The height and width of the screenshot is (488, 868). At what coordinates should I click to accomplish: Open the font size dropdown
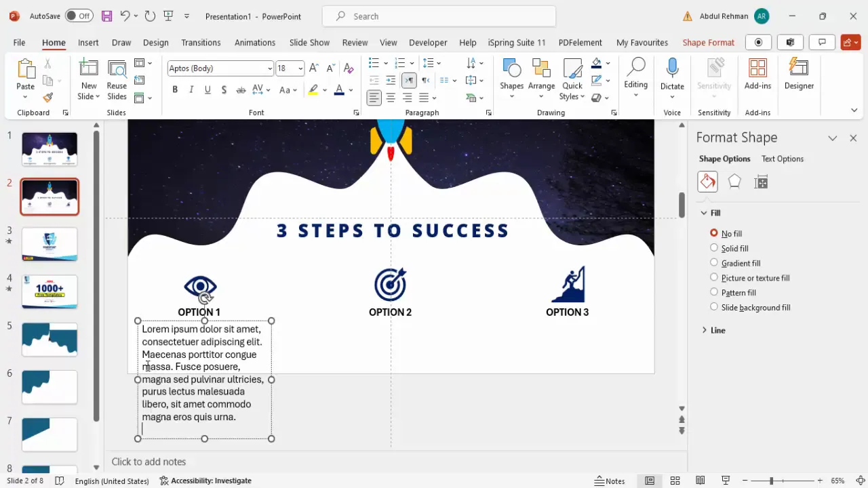click(300, 68)
